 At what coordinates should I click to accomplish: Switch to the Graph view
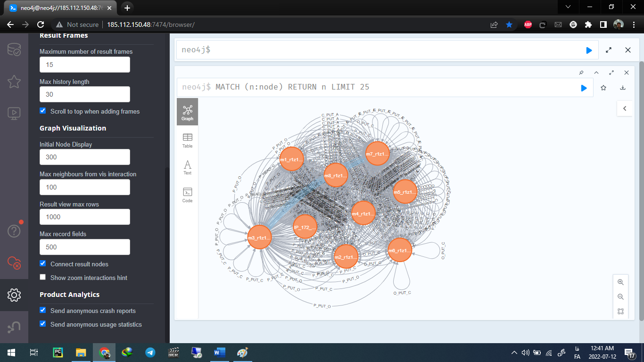click(x=187, y=112)
